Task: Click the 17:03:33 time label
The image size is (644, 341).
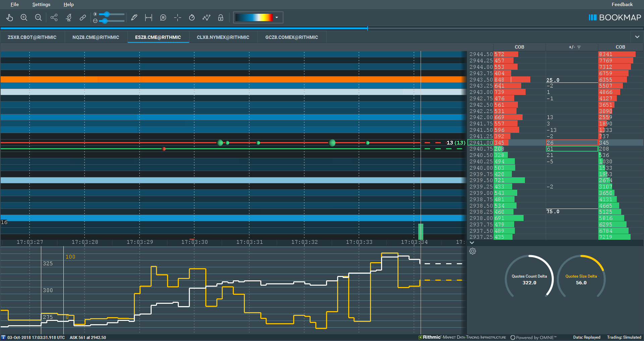Action: tap(359, 242)
